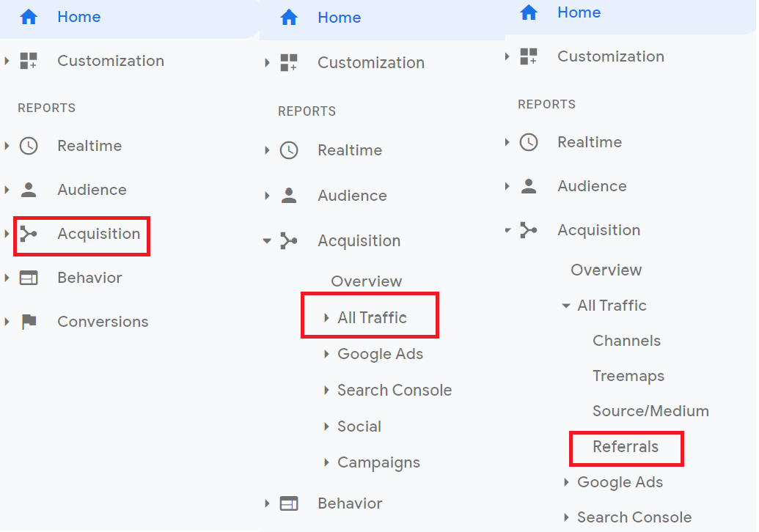Select the Campaigns menu entry
This screenshot has width=759, height=532.
click(379, 462)
